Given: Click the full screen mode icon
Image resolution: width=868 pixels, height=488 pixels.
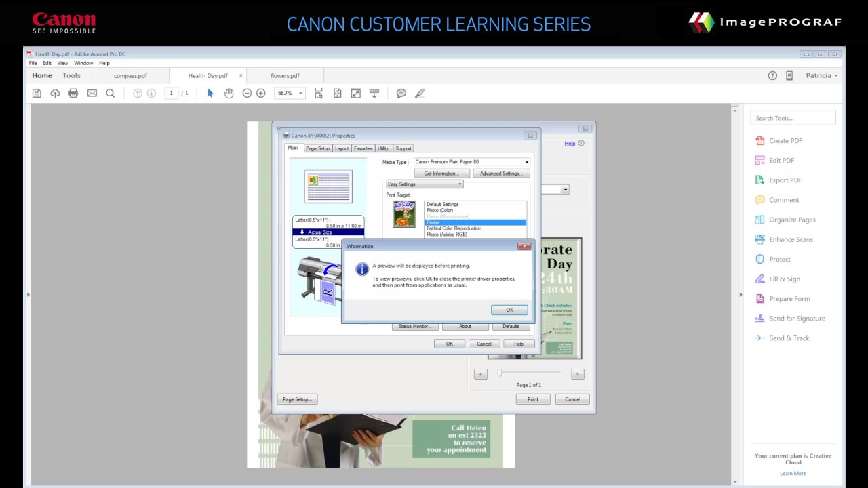Looking at the screenshot, I should (x=355, y=93).
